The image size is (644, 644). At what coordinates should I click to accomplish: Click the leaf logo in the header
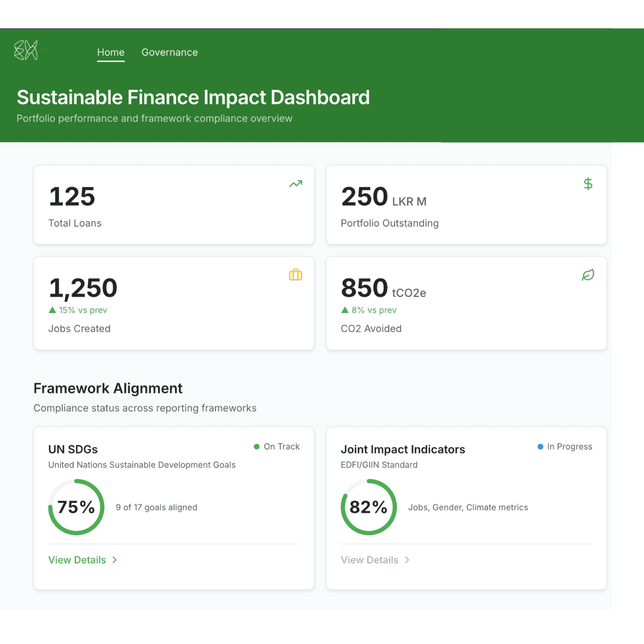tap(26, 50)
